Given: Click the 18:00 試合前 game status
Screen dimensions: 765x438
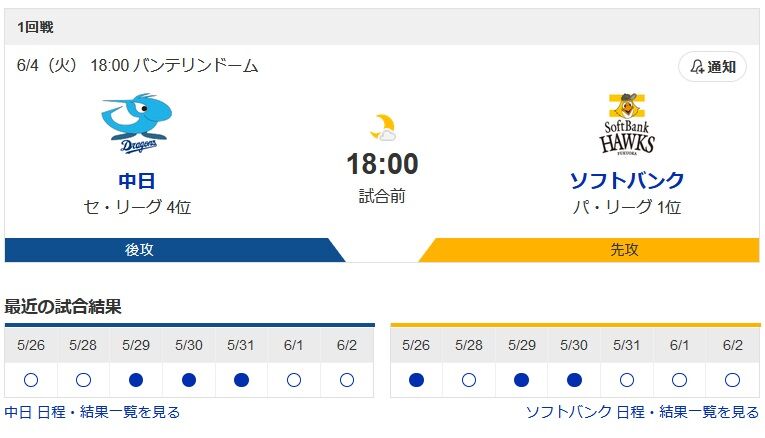Looking at the screenshot, I should pyautogui.click(x=382, y=178).
